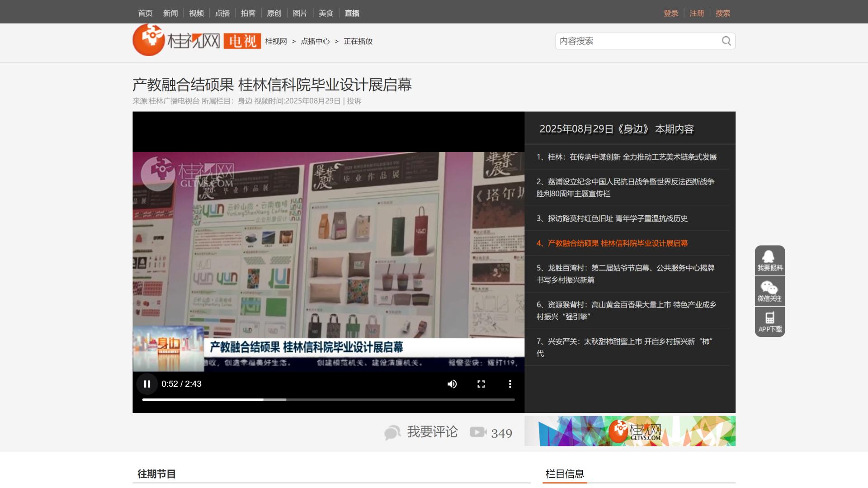The image size is (868, 488).
Task: Click the APP下载 download icon
Action: click(769, 322)
